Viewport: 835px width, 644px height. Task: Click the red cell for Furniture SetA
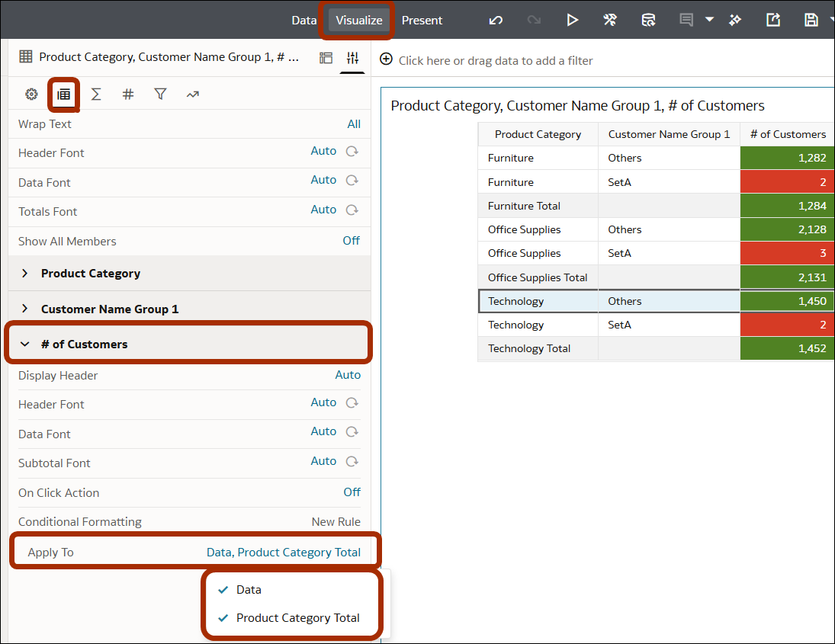(x=786, y=182)
